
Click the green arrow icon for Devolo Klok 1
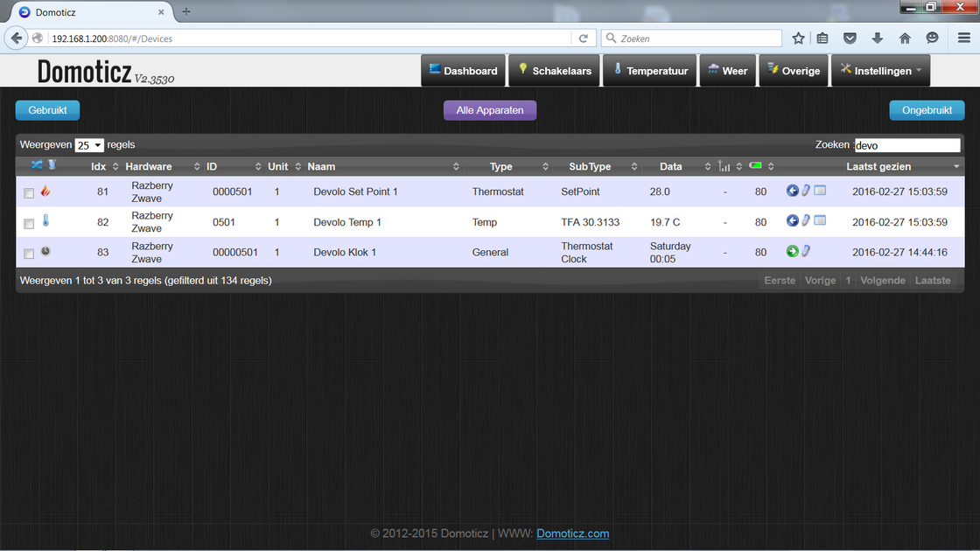tap(792, 251)
